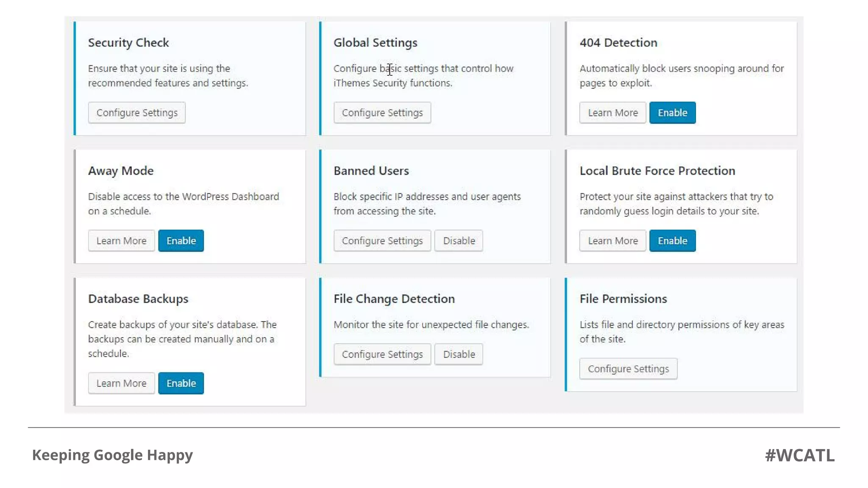Disable File Change Detection

pyautogui.click(x=459, y=354)
